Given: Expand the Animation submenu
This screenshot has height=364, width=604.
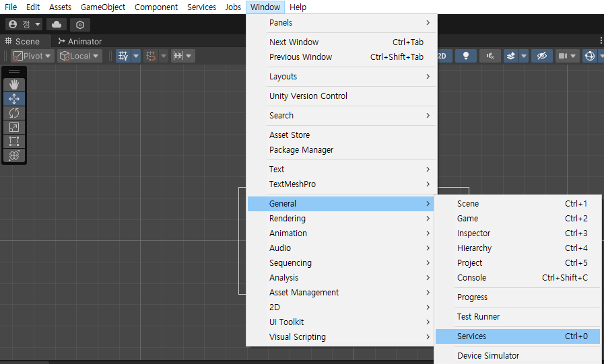Looking at the screenshot, I should tap(341, 233).
